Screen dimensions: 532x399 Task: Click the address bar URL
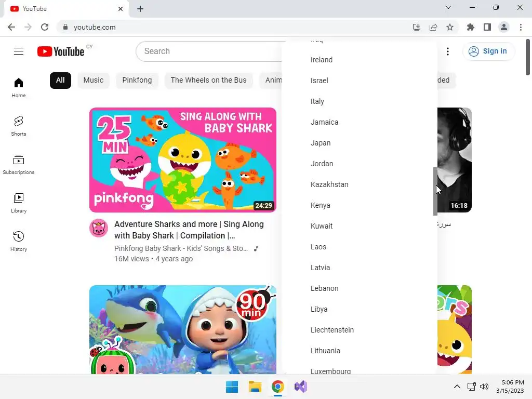click(95, 27)
